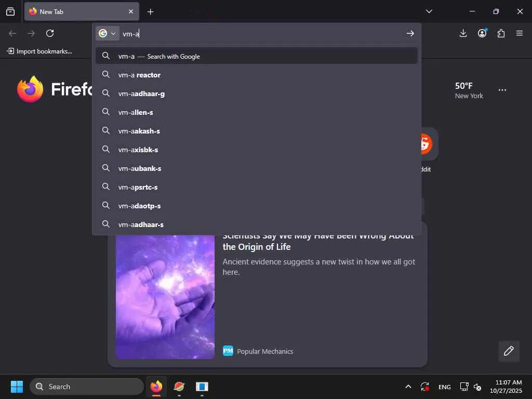This screenshot has width=532, height=399.
Task: Click the Popular Mechanics source label
Action: (x=264, y=352)
